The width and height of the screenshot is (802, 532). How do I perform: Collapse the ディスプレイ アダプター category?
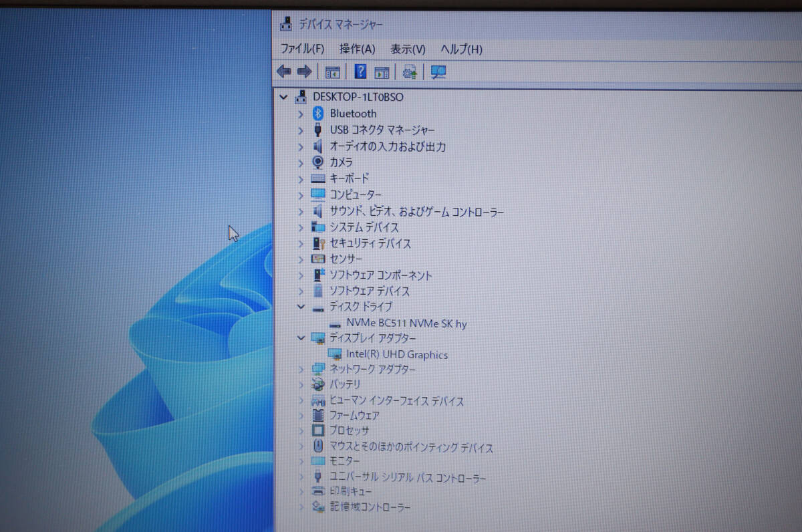(x=301, y=338)
